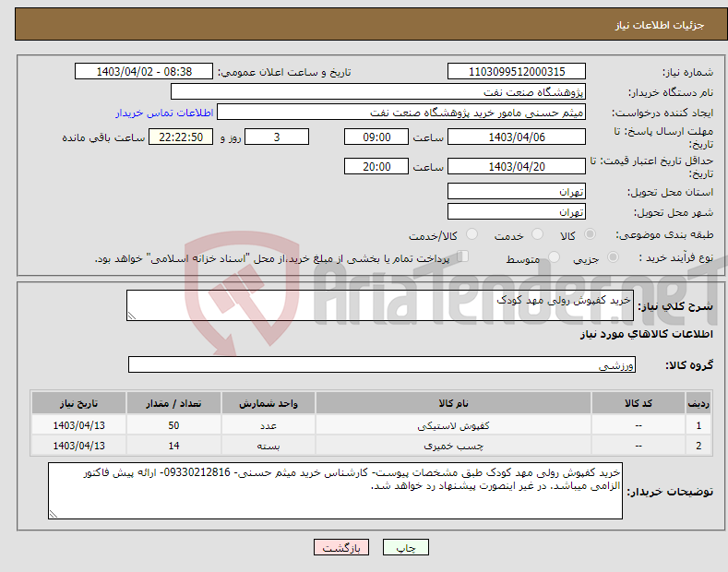Click the unit cell عدد

[269, 424]
